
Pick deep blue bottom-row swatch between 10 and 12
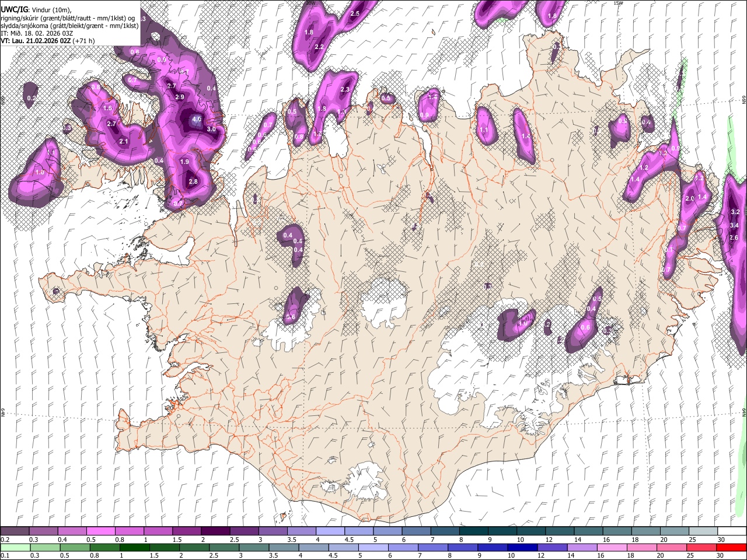[x=523, y=547]
